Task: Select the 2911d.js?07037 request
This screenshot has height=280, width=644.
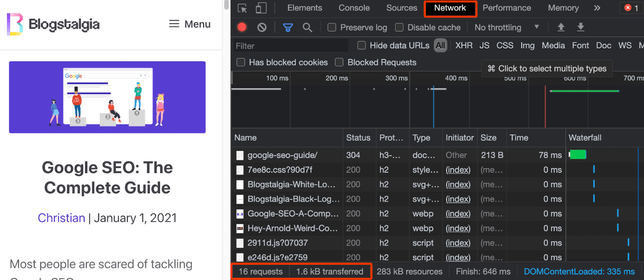Action: (437, 243)
